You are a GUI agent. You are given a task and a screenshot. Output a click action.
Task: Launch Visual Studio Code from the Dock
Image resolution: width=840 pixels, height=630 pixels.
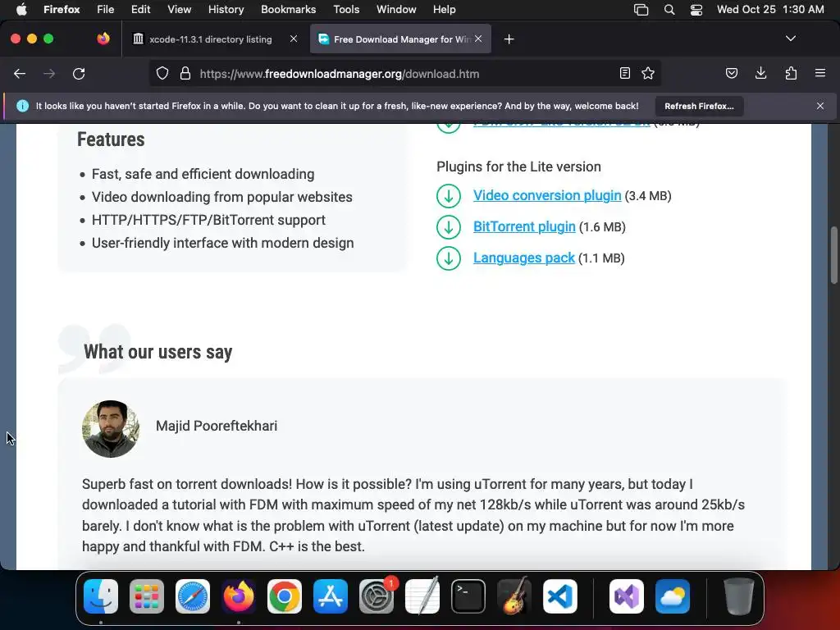559,596
